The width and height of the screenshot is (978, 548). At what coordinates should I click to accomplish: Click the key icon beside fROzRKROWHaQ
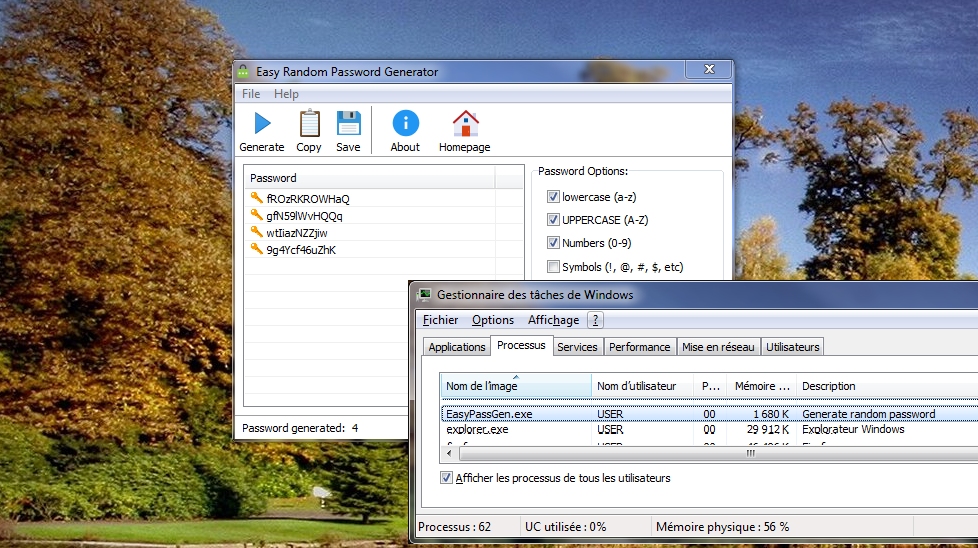click(x=256, y=198)
